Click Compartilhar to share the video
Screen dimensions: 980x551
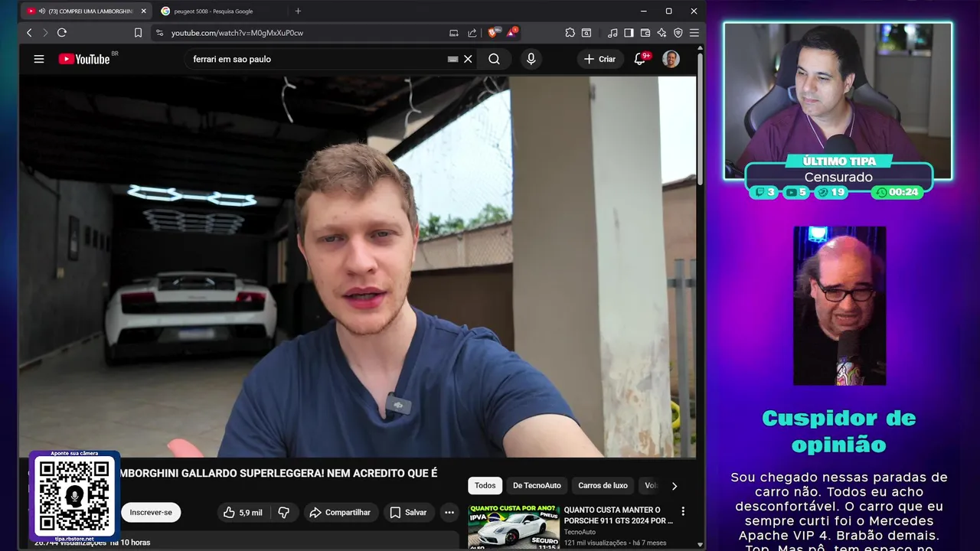coord(340,512)
